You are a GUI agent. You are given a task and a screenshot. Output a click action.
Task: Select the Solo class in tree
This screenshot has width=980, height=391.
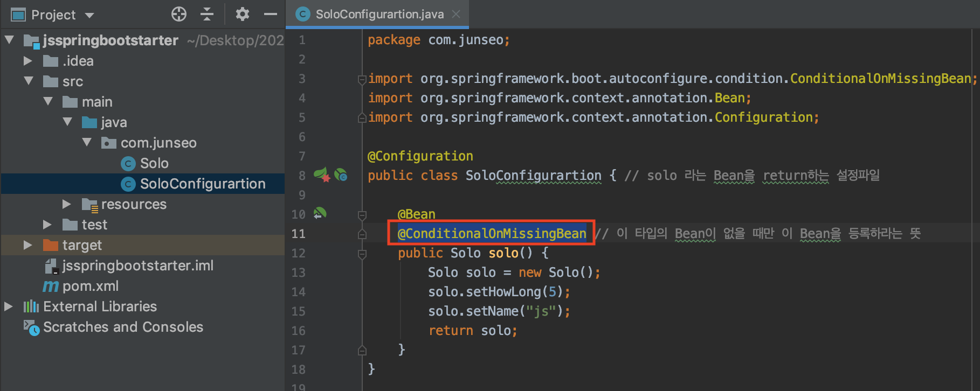click(x=154, y=163)
